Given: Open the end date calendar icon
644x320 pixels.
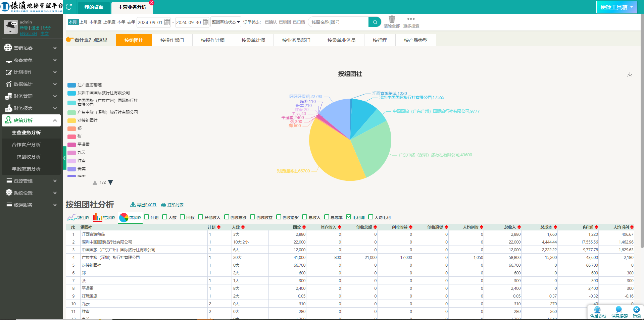Looking at the screenshot, I should pyautogui.click(x=206, y=22).
